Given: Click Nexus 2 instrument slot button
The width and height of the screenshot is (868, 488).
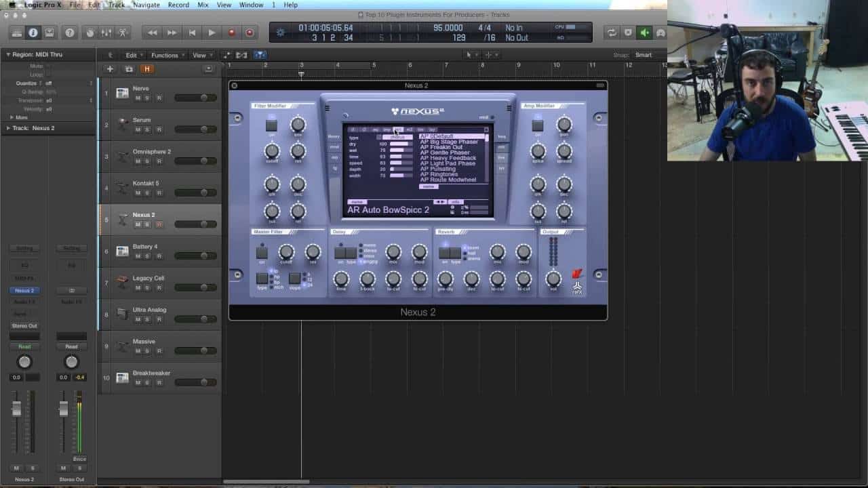Looking at the screenshot, I should coord(24,290).
